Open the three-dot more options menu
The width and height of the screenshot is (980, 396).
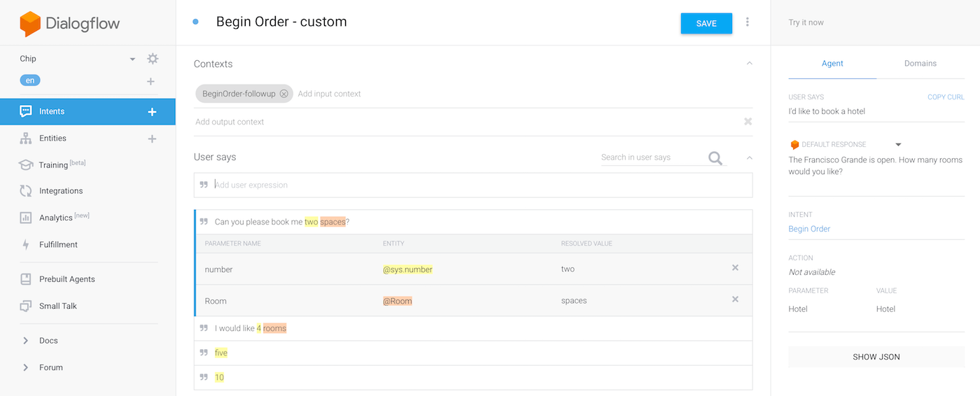[748, 22]
